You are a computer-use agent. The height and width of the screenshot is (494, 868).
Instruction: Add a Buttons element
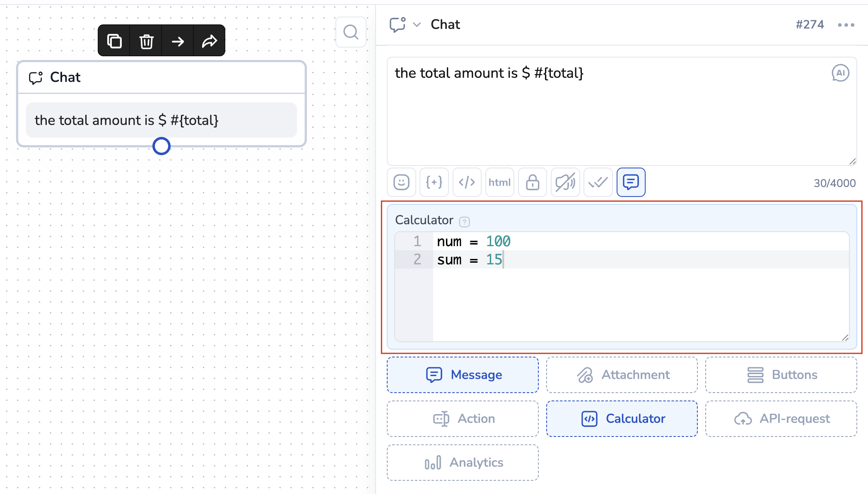point(781,375)
